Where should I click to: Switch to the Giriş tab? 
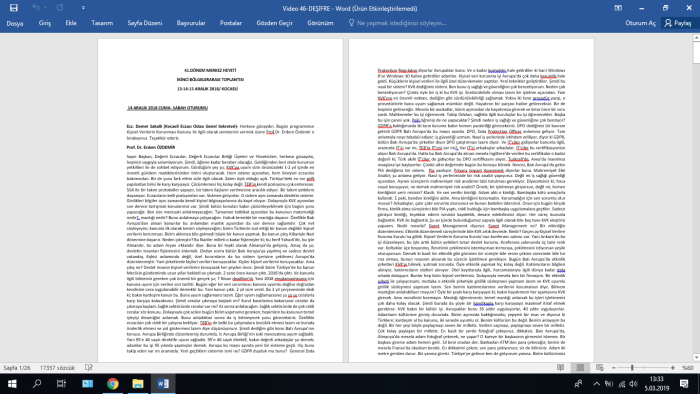click(45, 23)
